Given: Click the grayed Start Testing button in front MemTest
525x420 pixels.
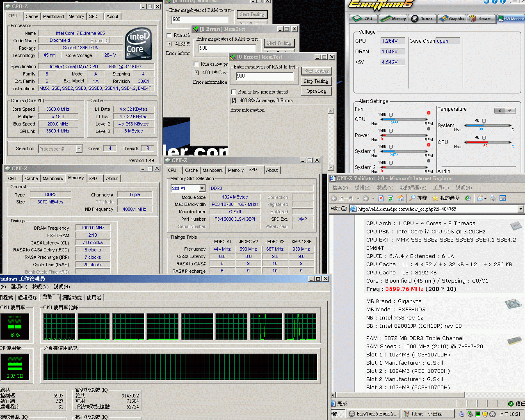Looking at the screenshot, I should (x=316, y=71).
